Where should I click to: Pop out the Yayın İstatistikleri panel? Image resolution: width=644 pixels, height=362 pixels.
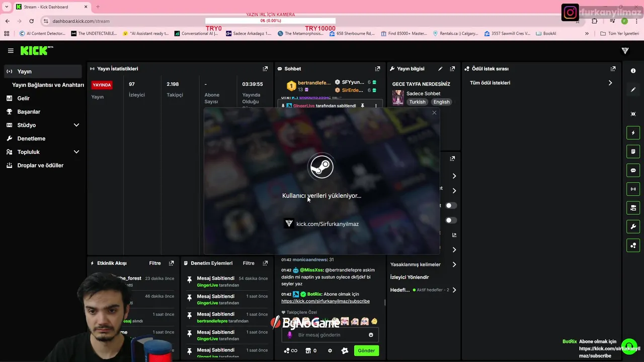click(x=265, y=69)
